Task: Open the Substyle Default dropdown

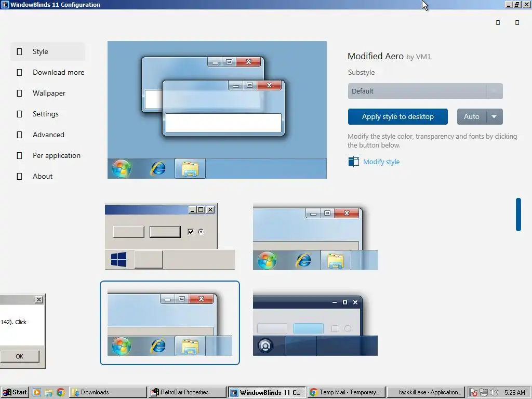Action: click(425, 91)
